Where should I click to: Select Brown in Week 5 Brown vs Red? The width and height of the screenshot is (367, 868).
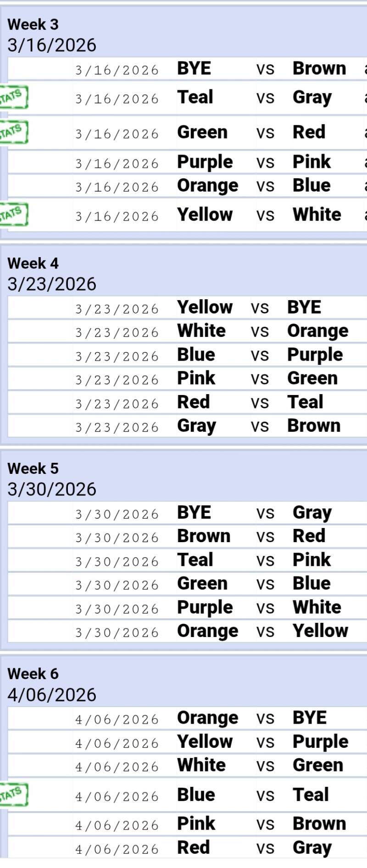click(204, 536)
